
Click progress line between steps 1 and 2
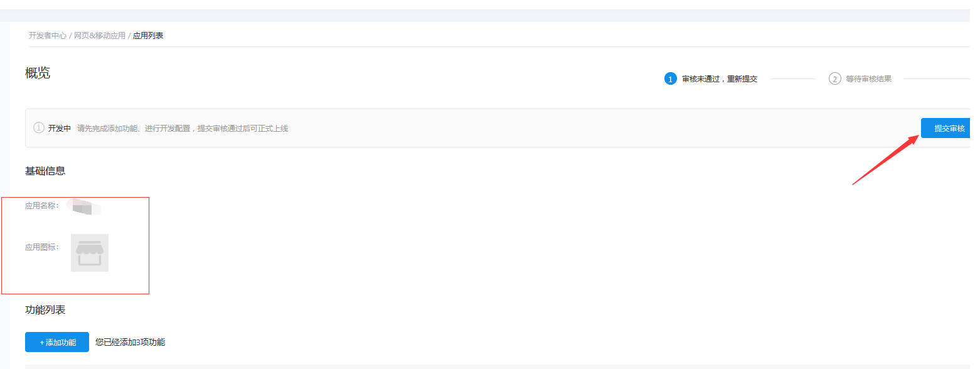792,79
